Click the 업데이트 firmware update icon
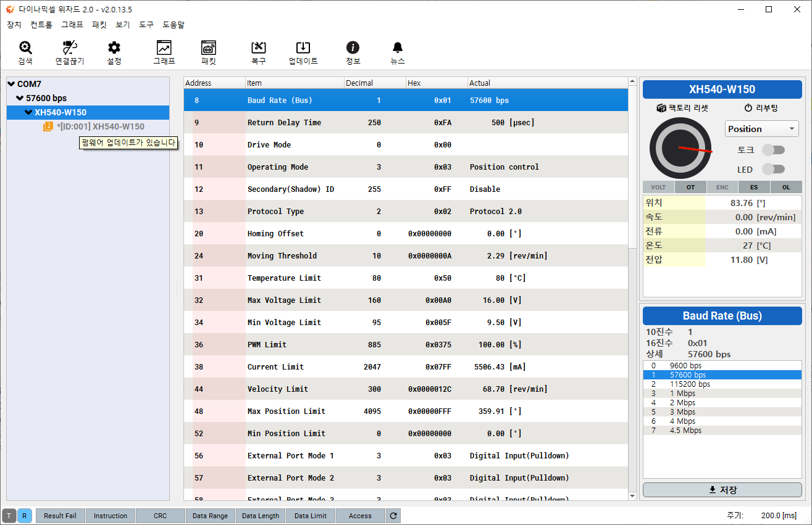 pyautogui.click(x=303, y=48)
